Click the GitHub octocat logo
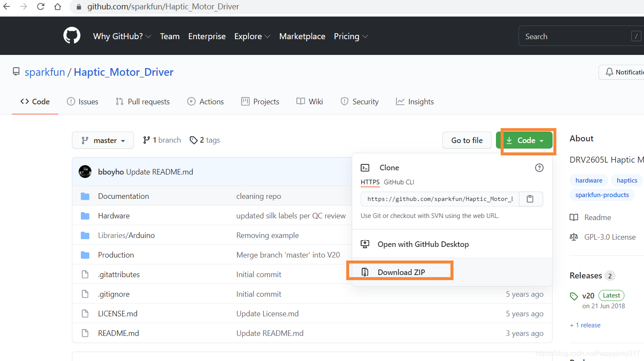This screenshot has width=644, height=361. (x=72, y=36)
